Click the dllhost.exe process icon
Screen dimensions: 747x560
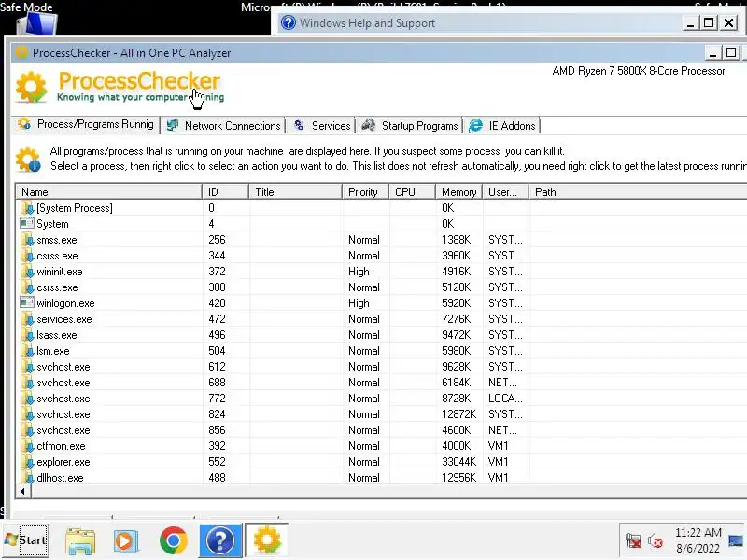click(x=28, y=478)
